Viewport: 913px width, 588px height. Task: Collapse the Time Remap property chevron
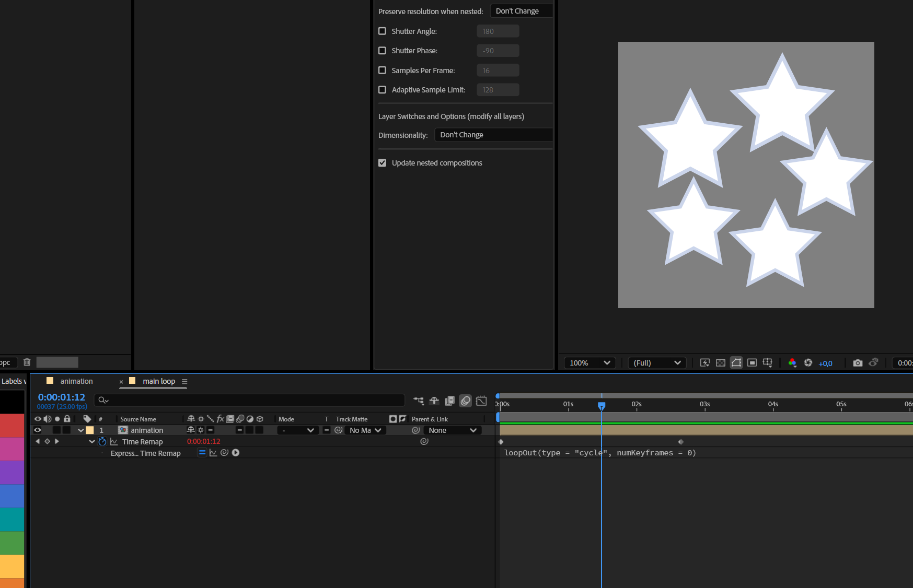(91, 441)
